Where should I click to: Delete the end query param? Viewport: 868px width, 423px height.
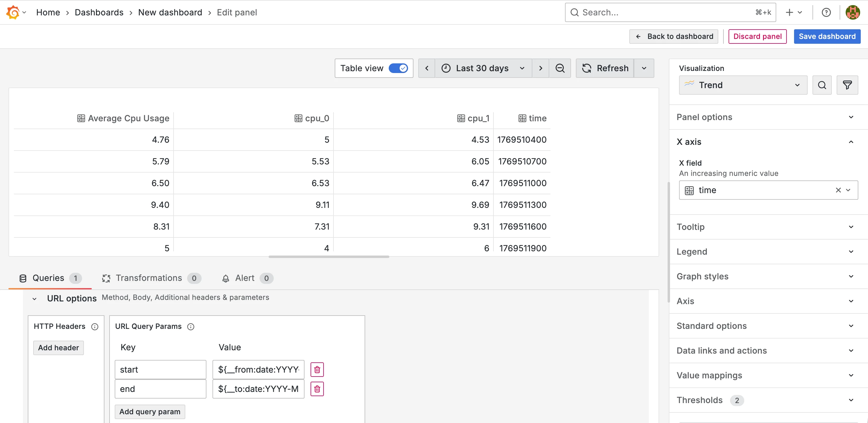tap(317, 389)
